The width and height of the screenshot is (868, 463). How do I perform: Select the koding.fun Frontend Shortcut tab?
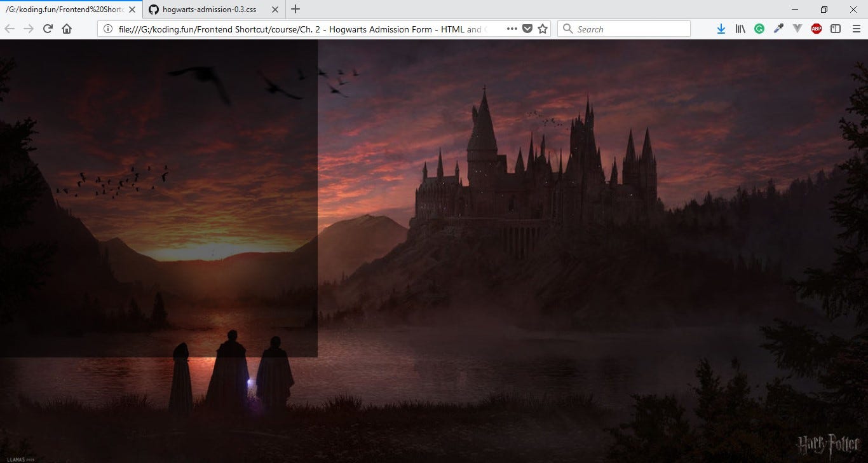coord(71,10)
